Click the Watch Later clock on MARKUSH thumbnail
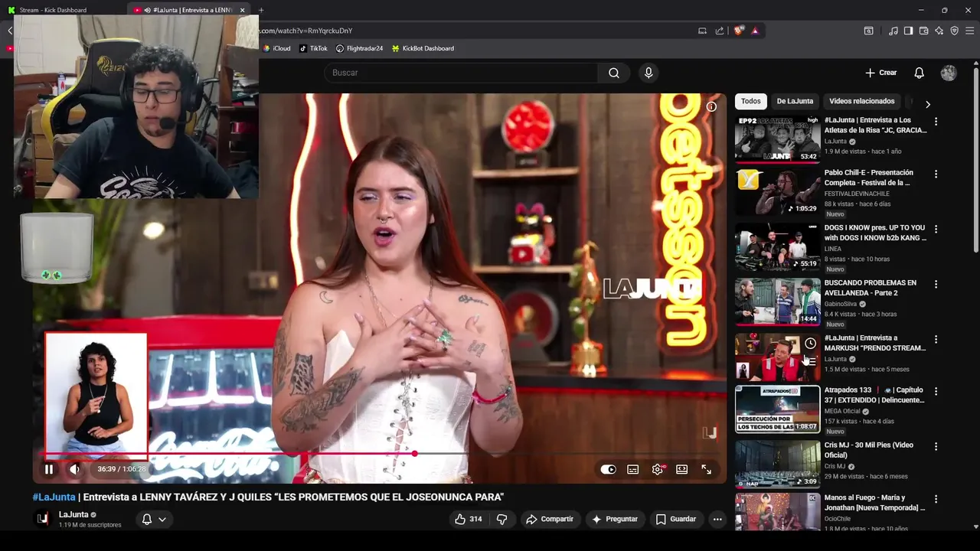 click(810, 344)
